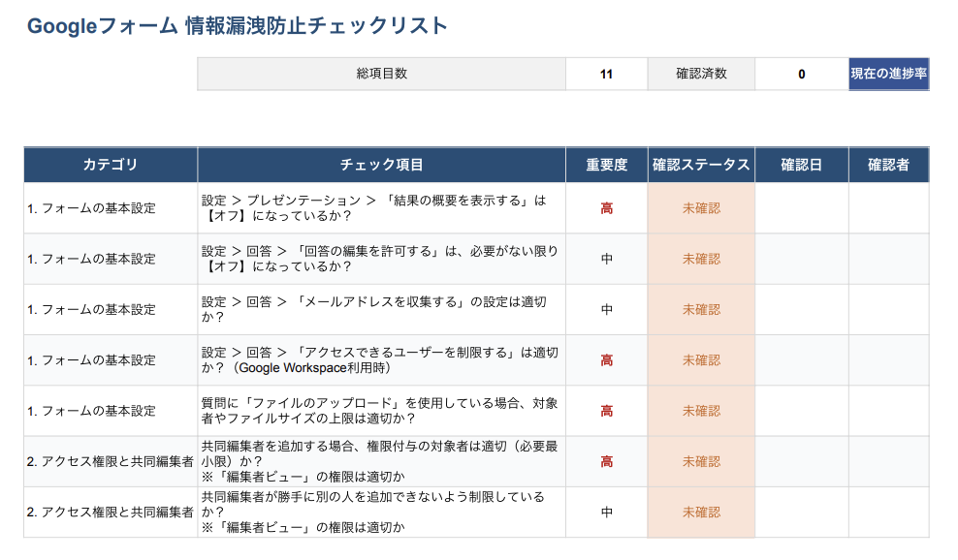
Task: Click category cell in 結果の概要を表示する row
Action: 111,208
